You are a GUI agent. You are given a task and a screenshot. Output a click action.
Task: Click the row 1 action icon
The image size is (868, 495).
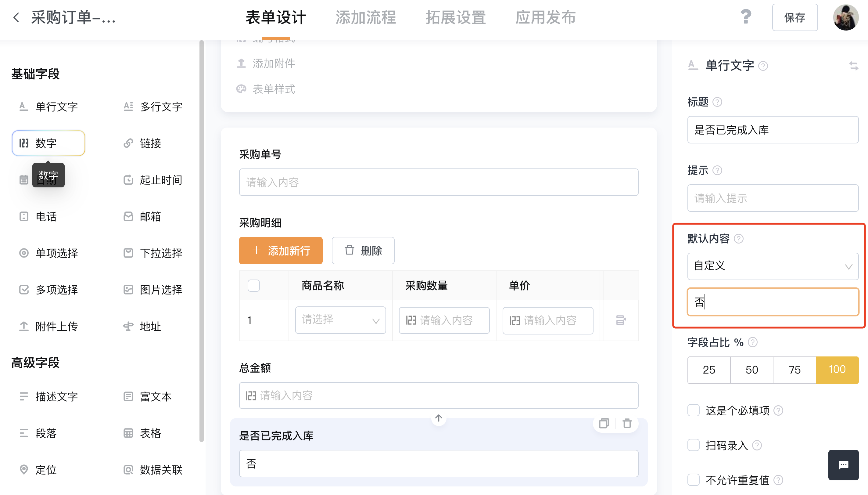click(621, 320)
